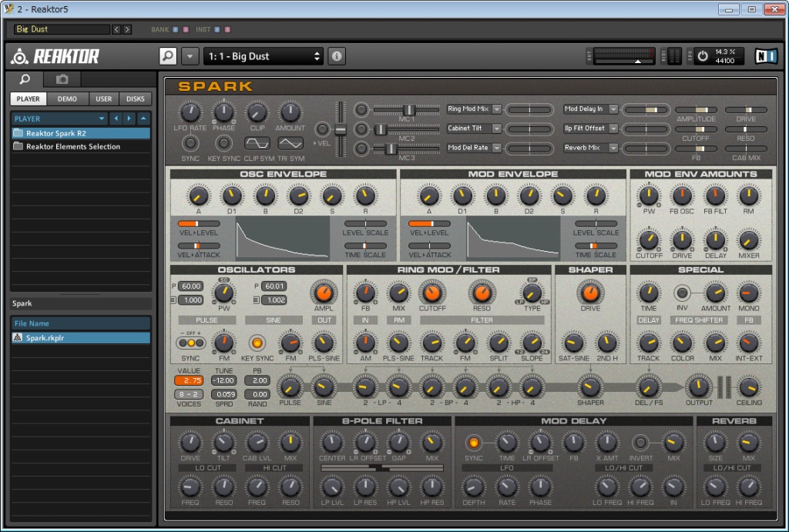Toggle the TRI SYM waveform button
Image resolution: width=789 pixels, height=532 pixels.
tap(290, 143)
